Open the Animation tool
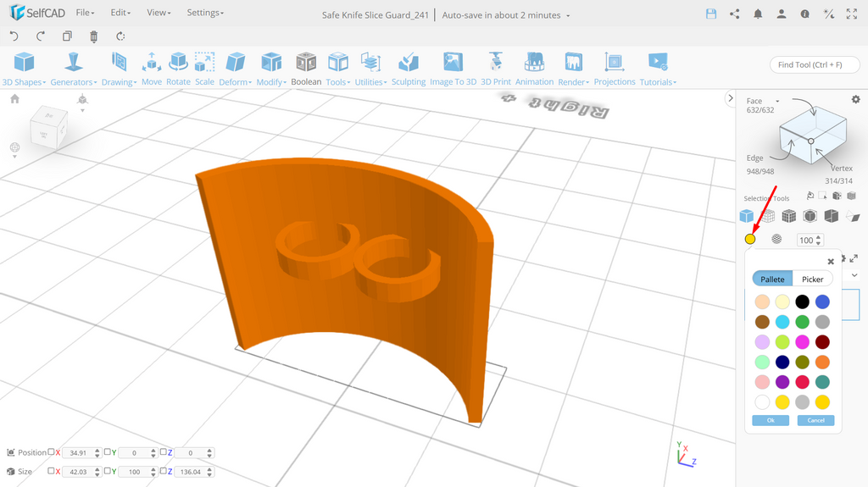This screenshot has width=868, height=487. [x=534, y=69]
